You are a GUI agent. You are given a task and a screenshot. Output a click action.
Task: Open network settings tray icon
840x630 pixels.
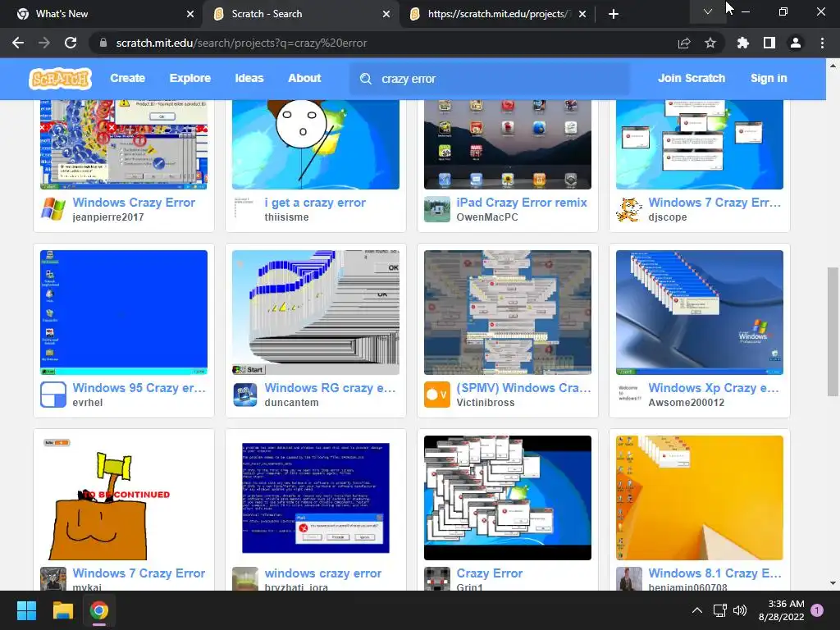[x=719, y=610]
